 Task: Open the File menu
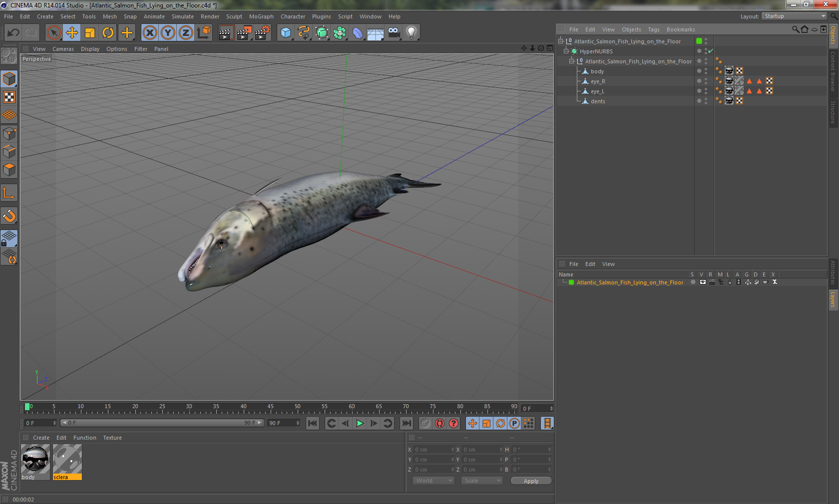click(8, 16)
